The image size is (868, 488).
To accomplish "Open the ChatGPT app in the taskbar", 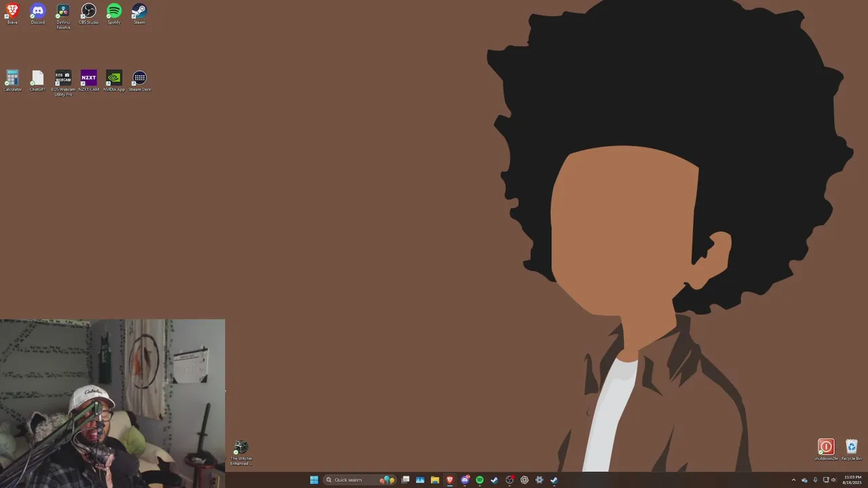I will tap(524, 480).
